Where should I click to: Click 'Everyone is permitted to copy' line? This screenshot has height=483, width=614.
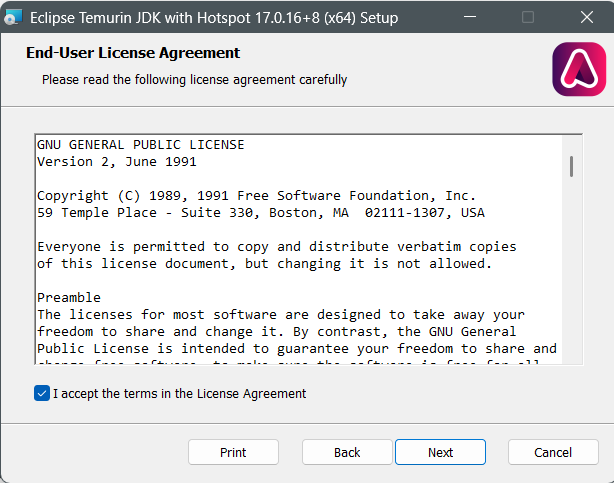(x=277, y=246)
